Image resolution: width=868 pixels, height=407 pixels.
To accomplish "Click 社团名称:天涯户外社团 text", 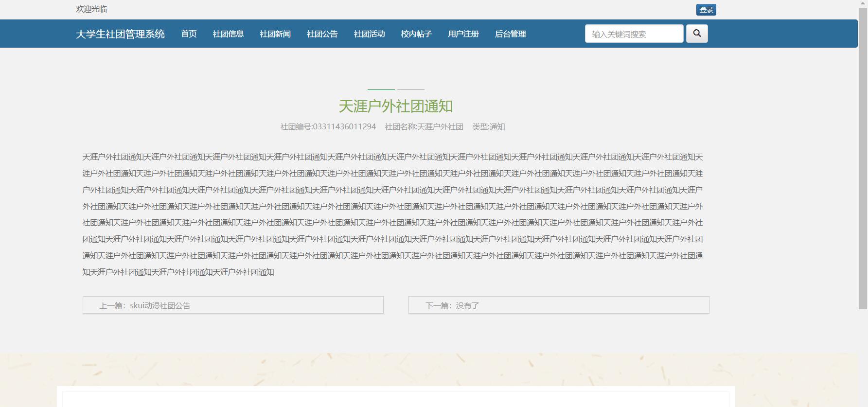I will 424,126.
